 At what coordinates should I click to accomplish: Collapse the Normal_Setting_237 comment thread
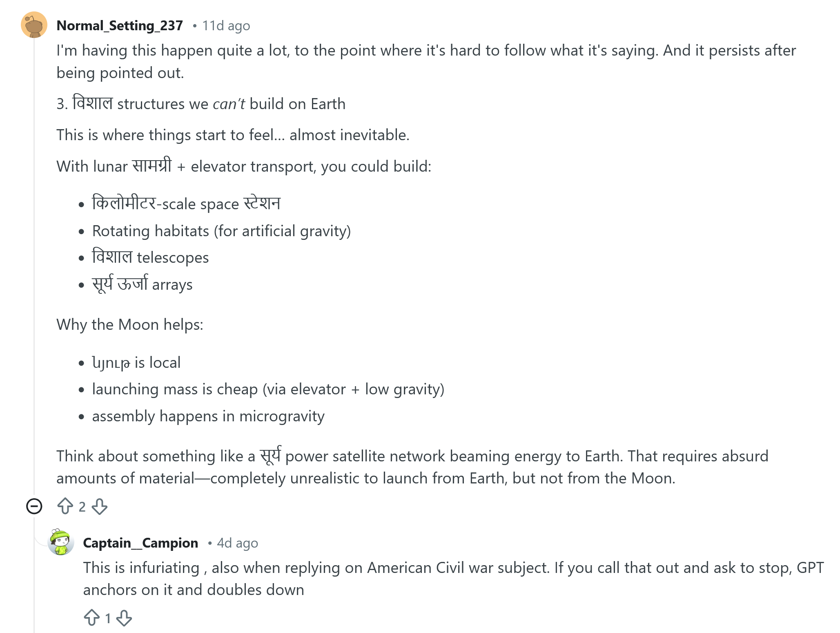click(x=34, y=506)
